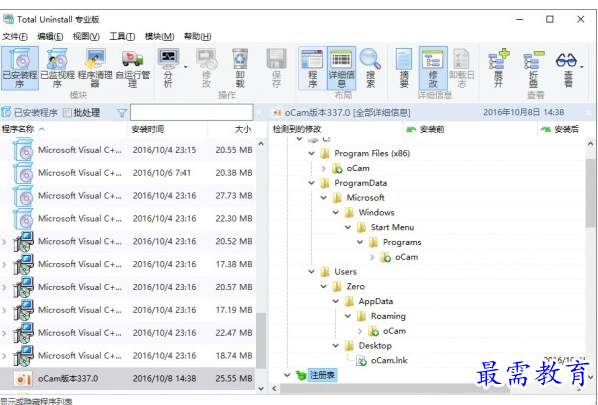598x405 pixels.
Task: Collapse the Start Menu tree node
Action: pos(348,227)
